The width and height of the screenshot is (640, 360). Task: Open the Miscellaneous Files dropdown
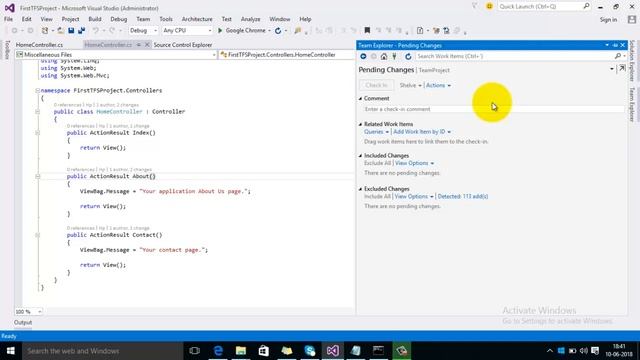tap(116, 55)
